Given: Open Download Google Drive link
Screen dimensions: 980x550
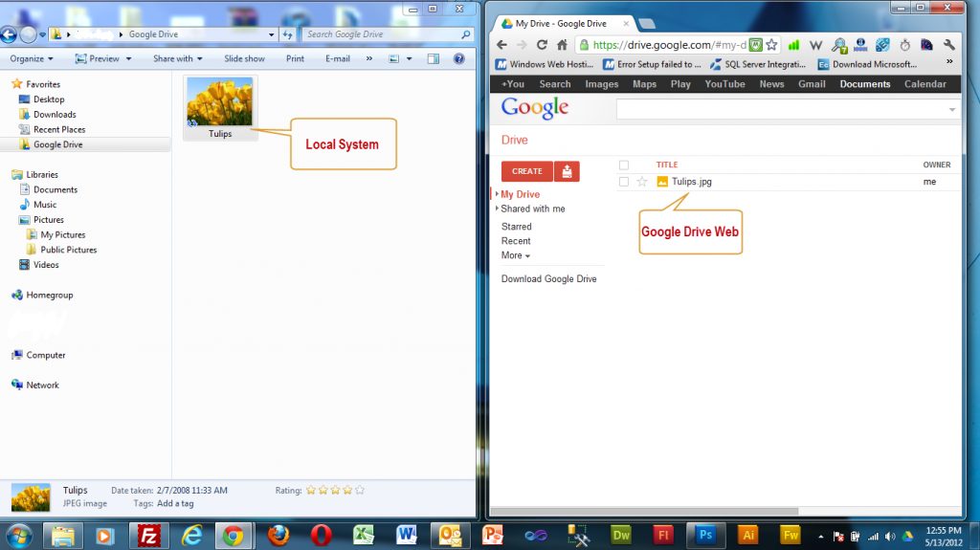Looking at the screenshot, I should [548, 278].
